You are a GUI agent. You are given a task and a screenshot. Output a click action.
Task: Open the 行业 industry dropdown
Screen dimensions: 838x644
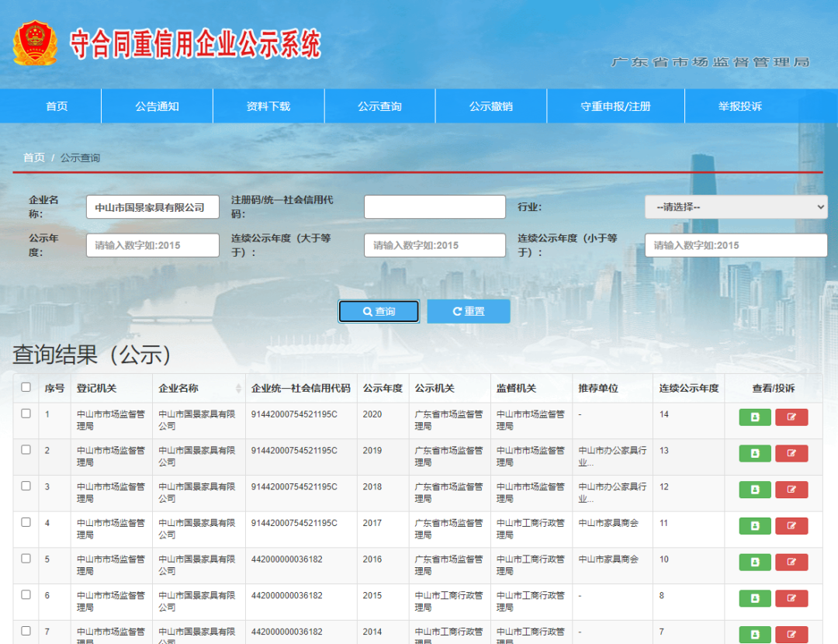tap(736, 207)
